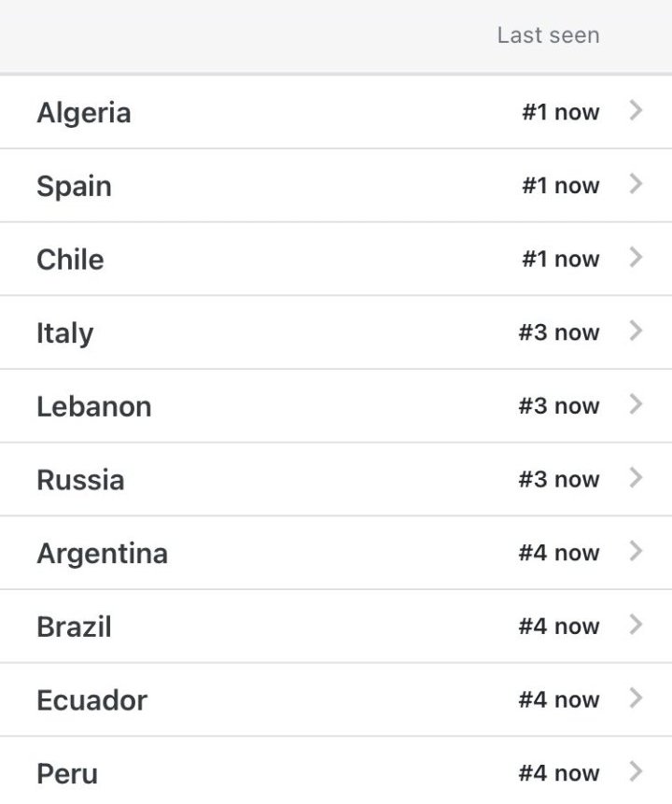
Task: Click the Lebanon "#3 now" ranking
Action: [559, 406]
